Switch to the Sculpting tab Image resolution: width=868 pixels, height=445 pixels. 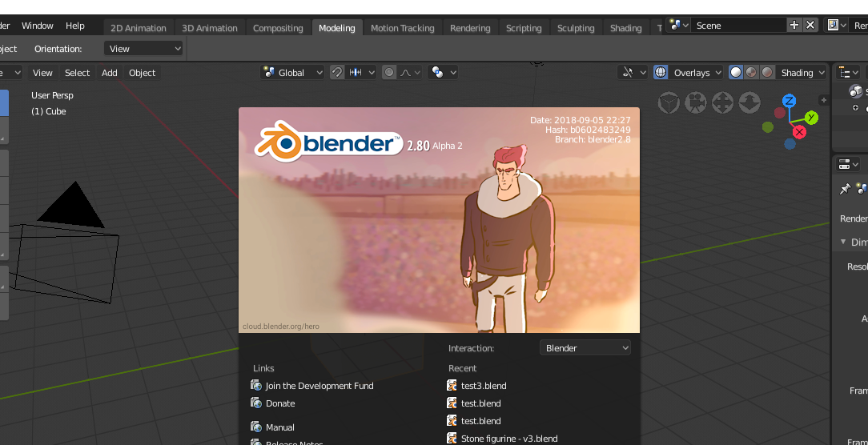576,28
